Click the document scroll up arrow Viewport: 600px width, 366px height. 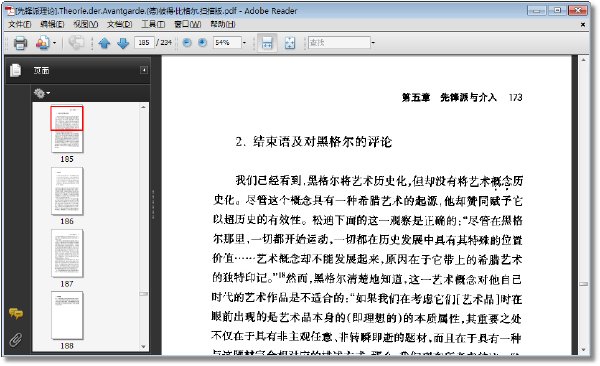584,60
